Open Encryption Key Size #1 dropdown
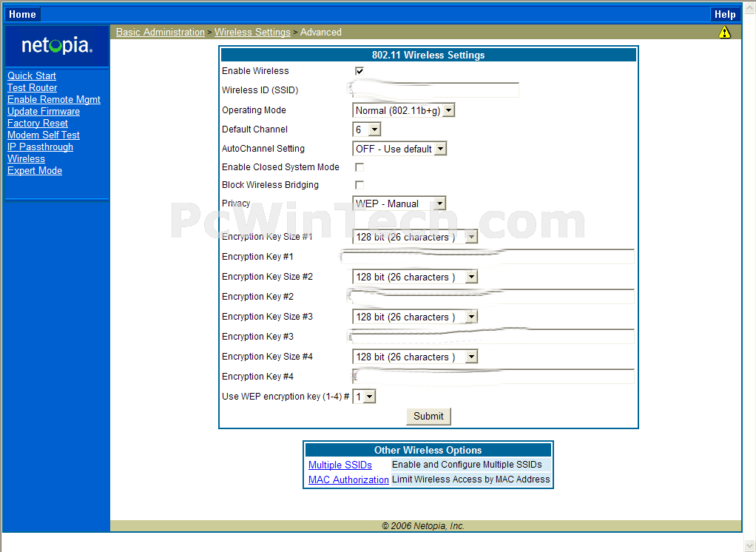 (415, 237)
